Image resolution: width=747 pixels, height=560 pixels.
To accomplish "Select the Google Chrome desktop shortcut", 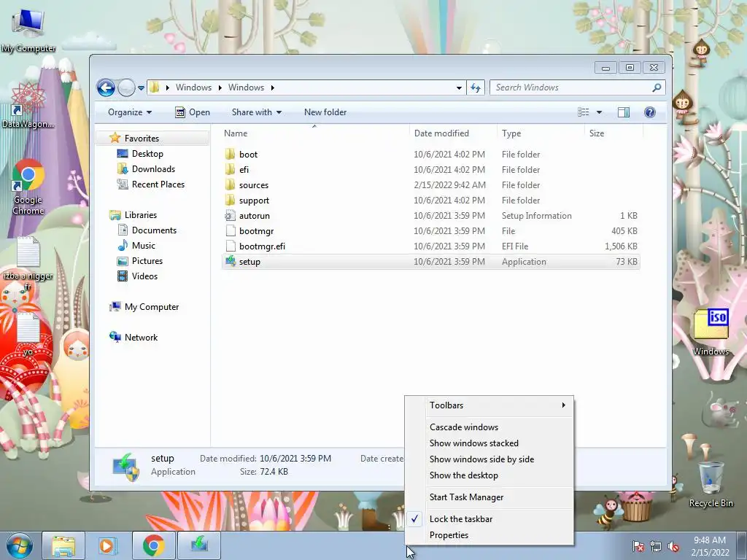I will click(28, 187).
